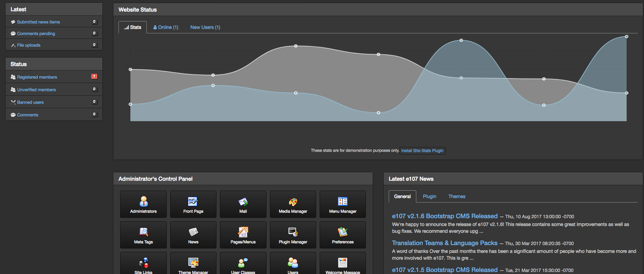This screenshot has width=644, height=274.
Task: Open the News admin icon
Action: pos(193,235)
